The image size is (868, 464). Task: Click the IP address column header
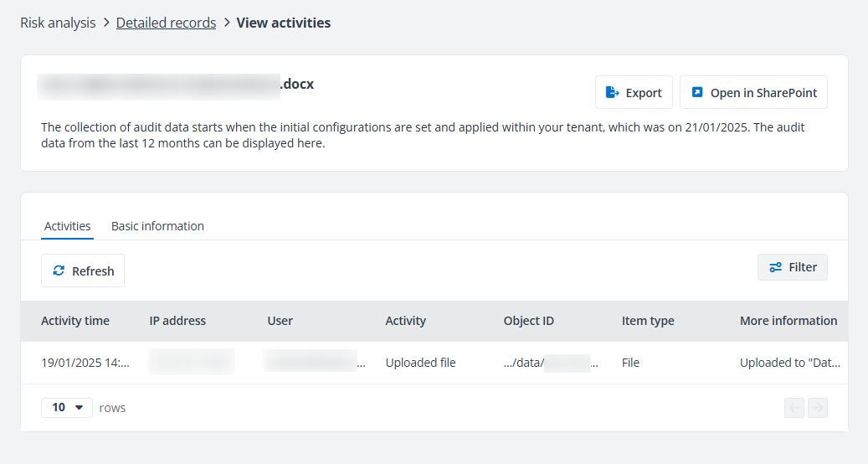click(177, 321)
